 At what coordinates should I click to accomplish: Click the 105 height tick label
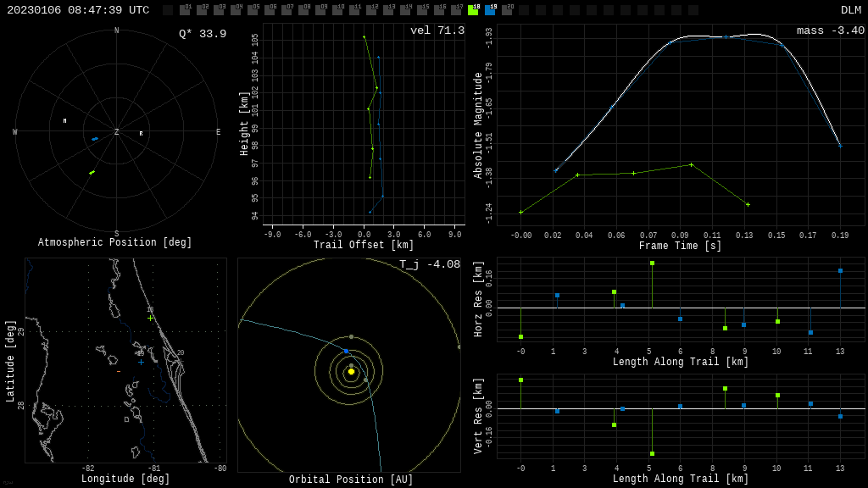click(x=254, y=40)
